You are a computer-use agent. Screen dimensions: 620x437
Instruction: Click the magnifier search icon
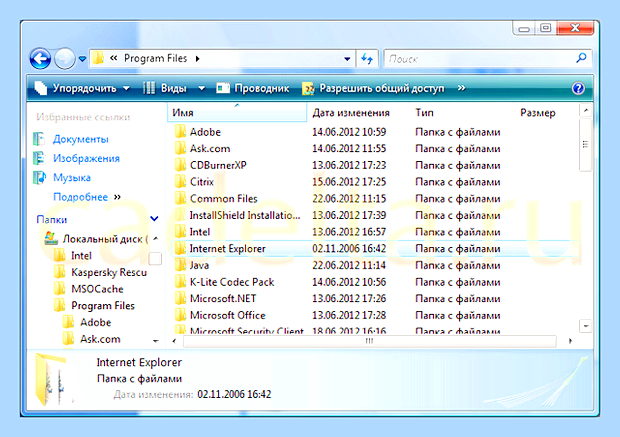click(x=581, y=58)
